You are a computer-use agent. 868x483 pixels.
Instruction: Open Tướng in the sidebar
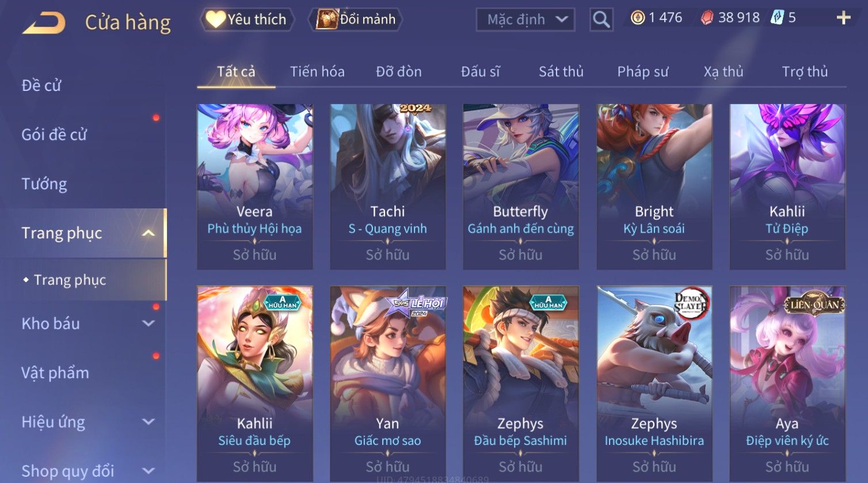tap(44, 184)
